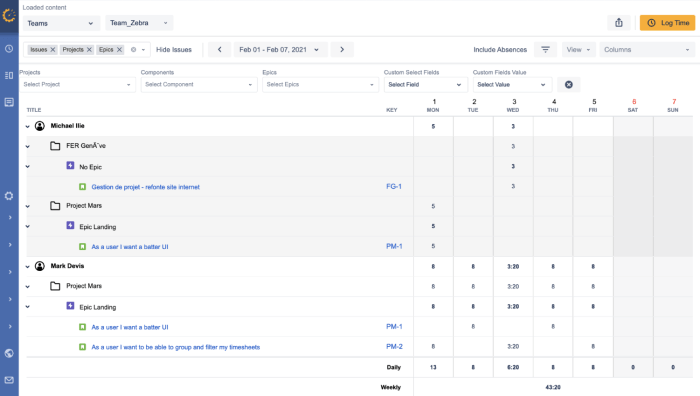Screen dimensions: 700x396
Task: Click the Mark Devis avatar icon
Action: point(40,266)
